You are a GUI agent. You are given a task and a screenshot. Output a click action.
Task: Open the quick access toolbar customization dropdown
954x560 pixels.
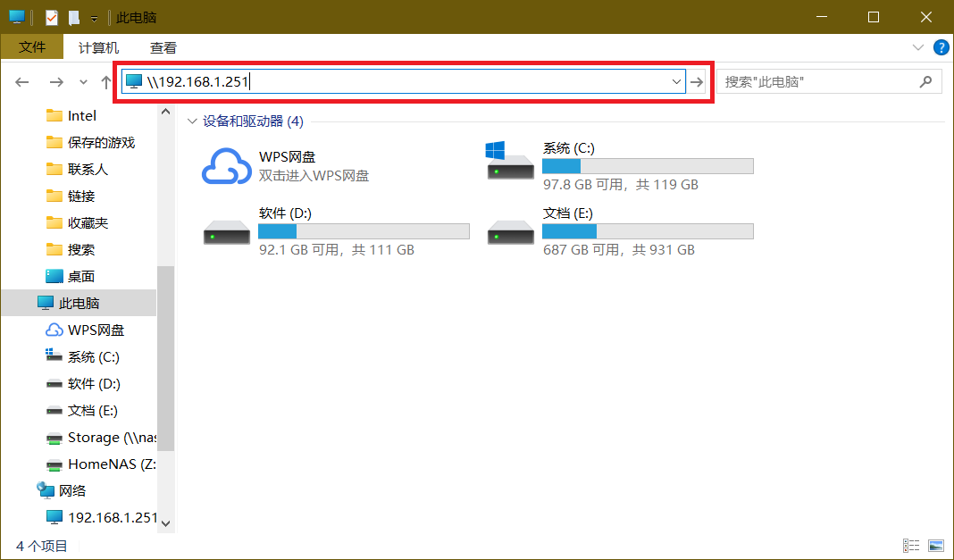(93, 17)
